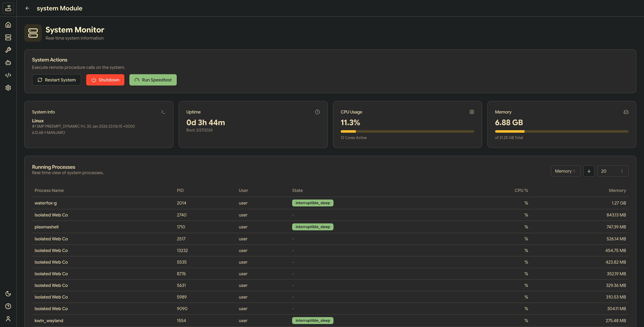The height and width of the screenshot is (327, 644).
Task: Click the Process Name column header
Action: point(49,191)
